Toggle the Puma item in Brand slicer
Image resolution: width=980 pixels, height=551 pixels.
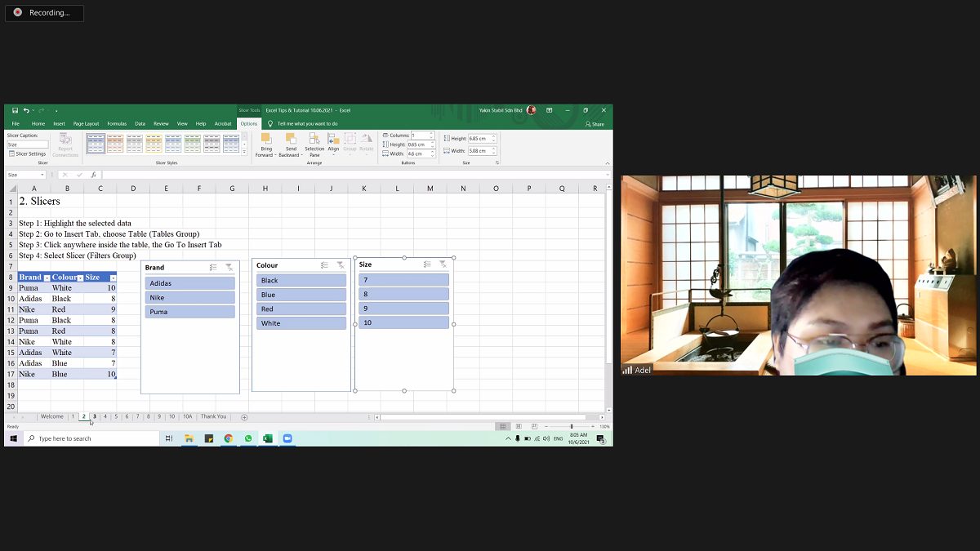(190, 312)
